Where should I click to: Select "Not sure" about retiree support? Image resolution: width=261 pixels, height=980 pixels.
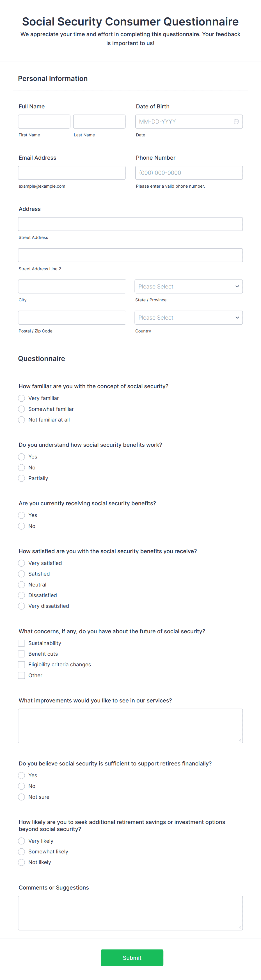pos(21,797)
